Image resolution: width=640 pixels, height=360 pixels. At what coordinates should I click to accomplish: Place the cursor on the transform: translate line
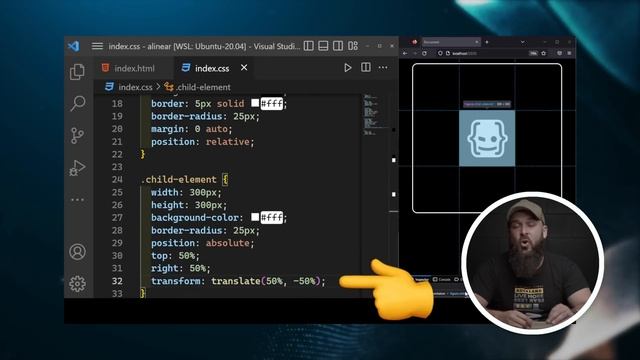click(238, 281)
